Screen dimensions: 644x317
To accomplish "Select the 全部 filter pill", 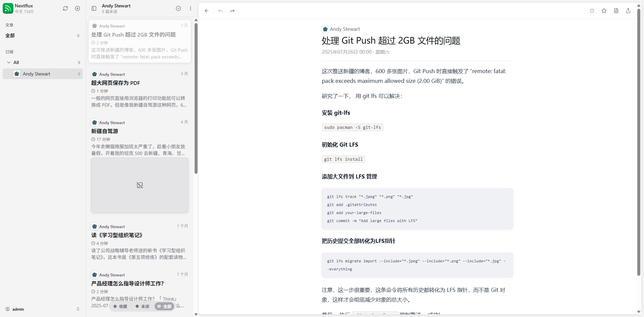I will coord(164,306).
